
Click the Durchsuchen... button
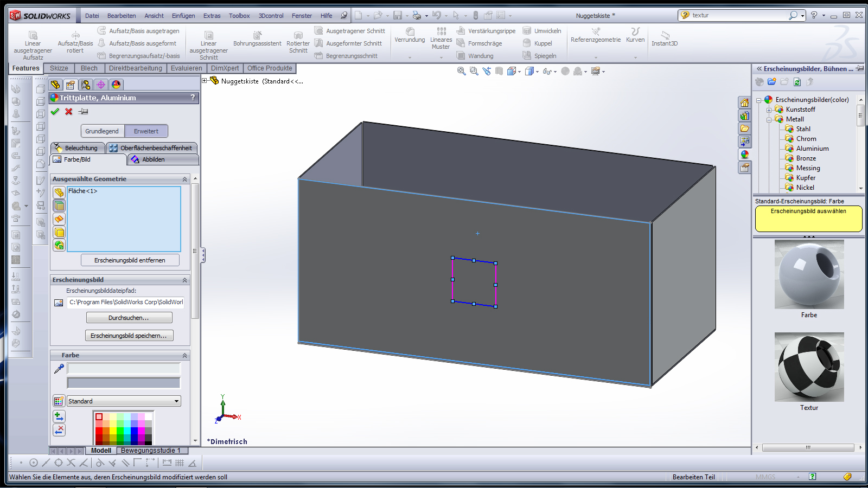tap(129, 318)
